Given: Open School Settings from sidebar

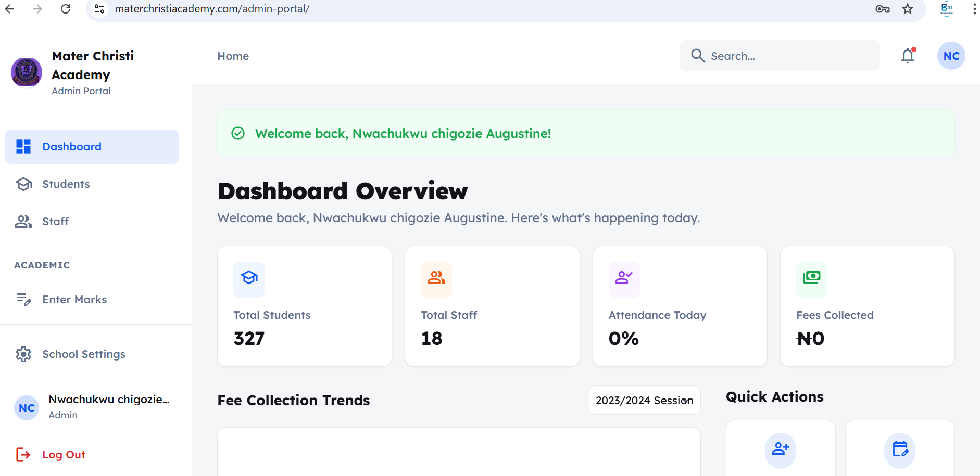Looking at the screenshot, I should pyautogui.click(x=83, y=354).
